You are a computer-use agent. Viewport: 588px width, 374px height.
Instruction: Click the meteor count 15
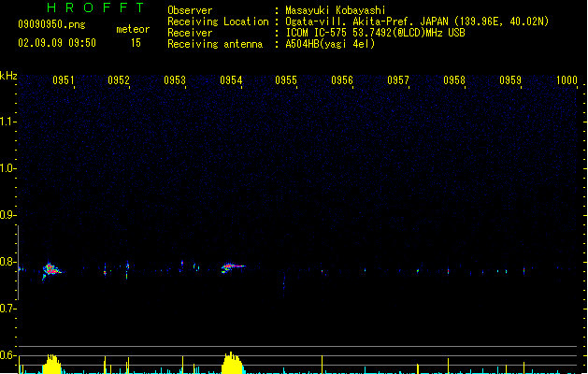pyautogui.click(x=136, y=43)
